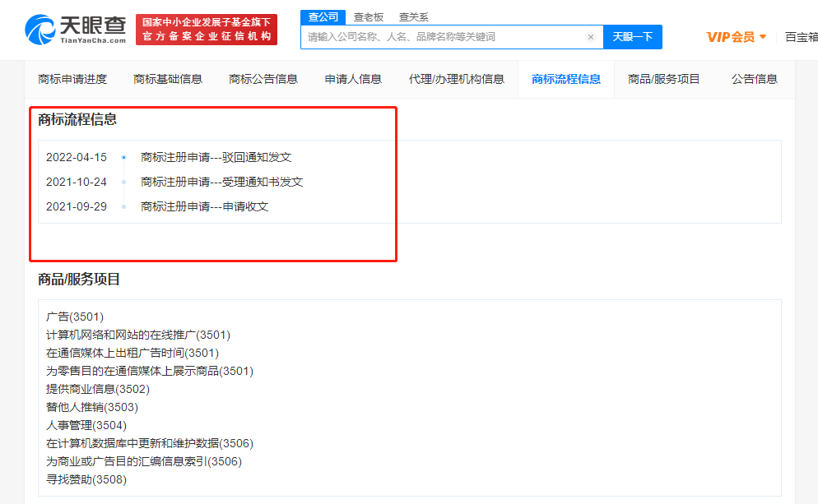Go to 代理/办理机构信息 tab
Image resolution: width=818 pixels, height=504 pixels.
(457, 79)
